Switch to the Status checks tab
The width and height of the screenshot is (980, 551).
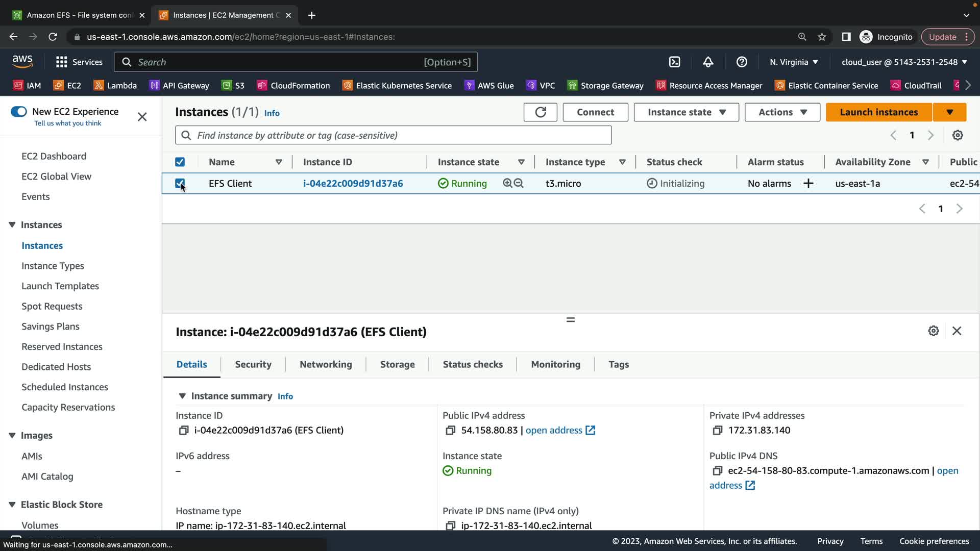click(x=473, y=365)
